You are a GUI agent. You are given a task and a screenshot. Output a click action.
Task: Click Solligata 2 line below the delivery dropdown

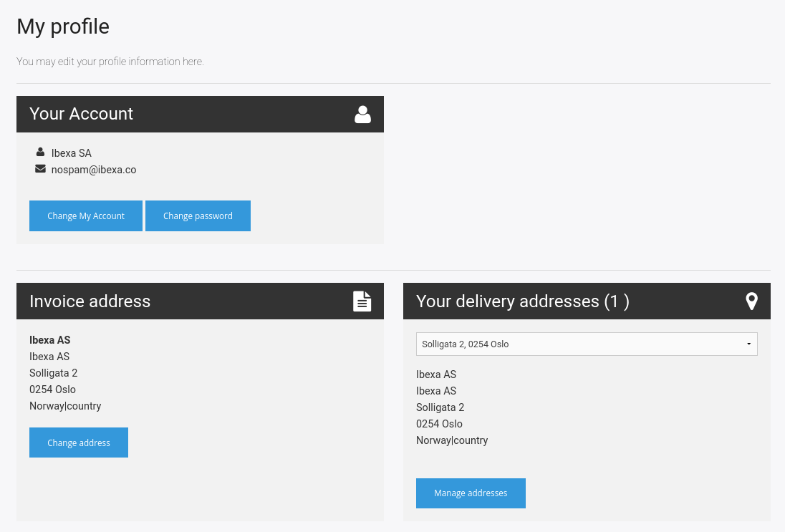[x=440, y=407]
